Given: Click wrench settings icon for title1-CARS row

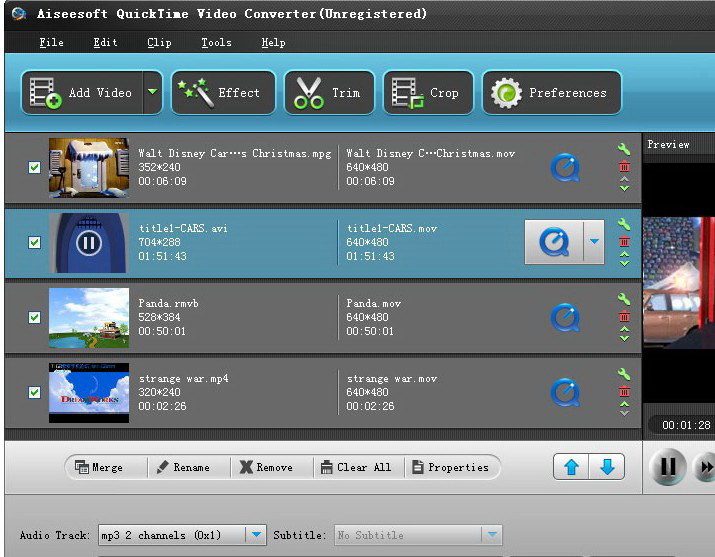Looking at the screenshot, I should click(x=624, y=224).
